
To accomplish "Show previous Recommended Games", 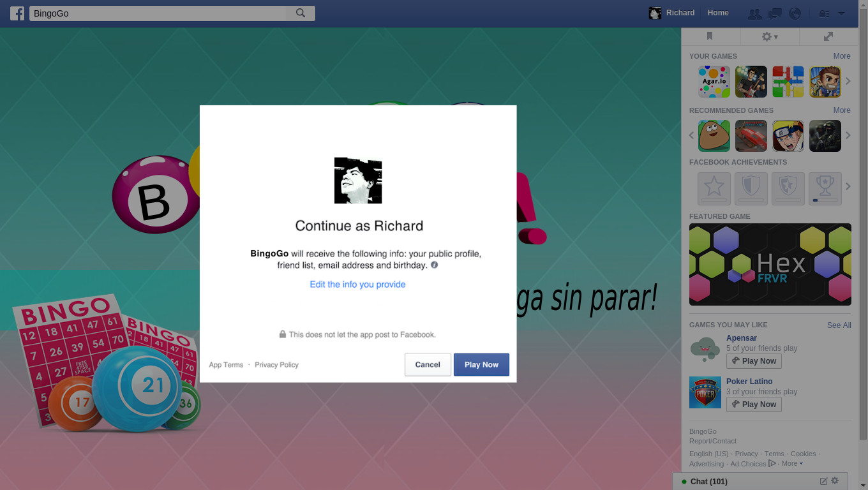I will coord(691,135).
